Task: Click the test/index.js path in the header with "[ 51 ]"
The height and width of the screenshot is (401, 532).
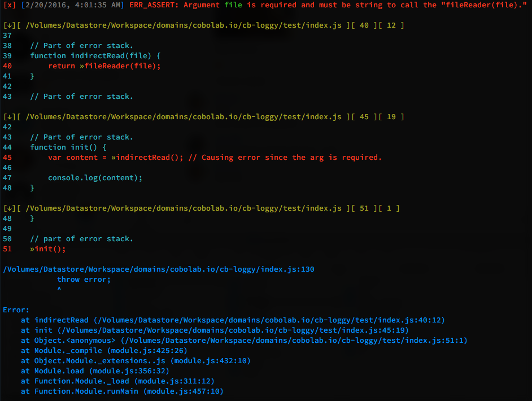Action: [x=184, y=208]
